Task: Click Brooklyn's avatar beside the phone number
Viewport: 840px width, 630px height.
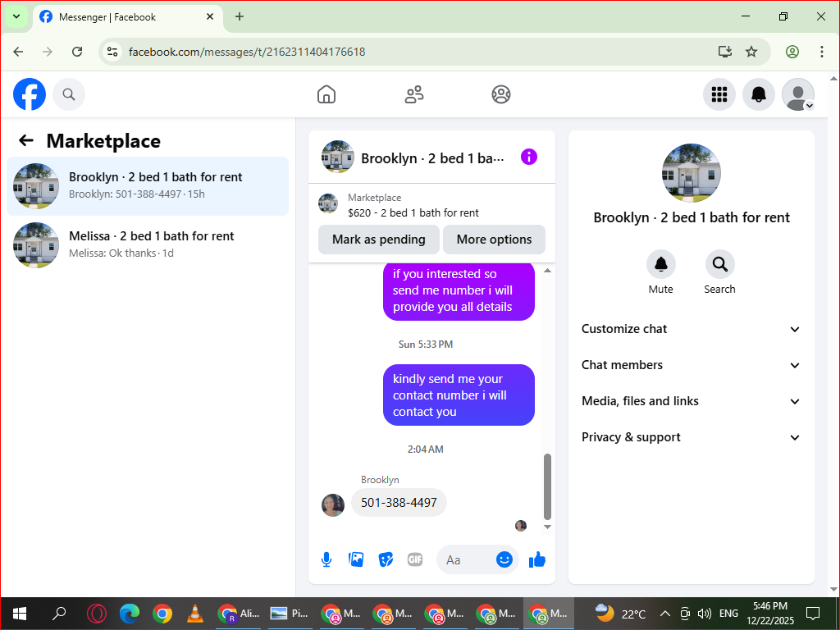Action: (333, 504)
